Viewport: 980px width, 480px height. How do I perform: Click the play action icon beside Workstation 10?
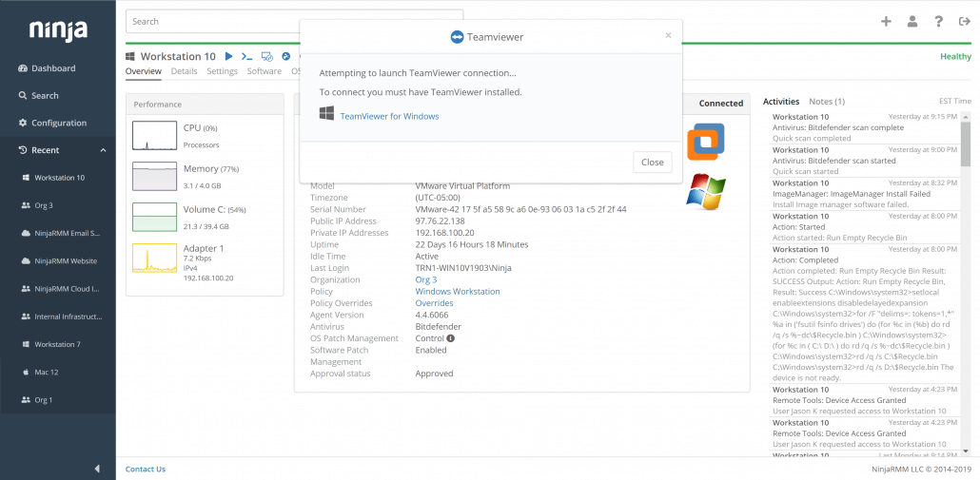228,57
